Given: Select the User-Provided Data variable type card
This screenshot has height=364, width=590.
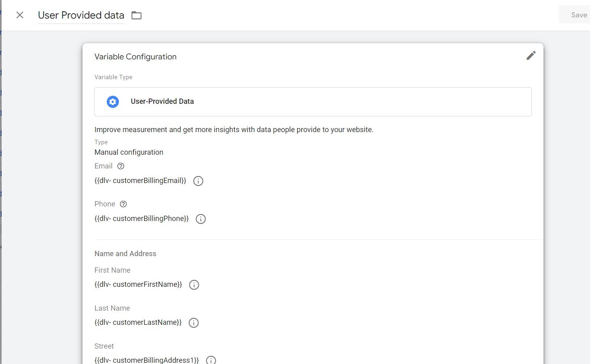Looking at the screenshot, I should point(313,101).
